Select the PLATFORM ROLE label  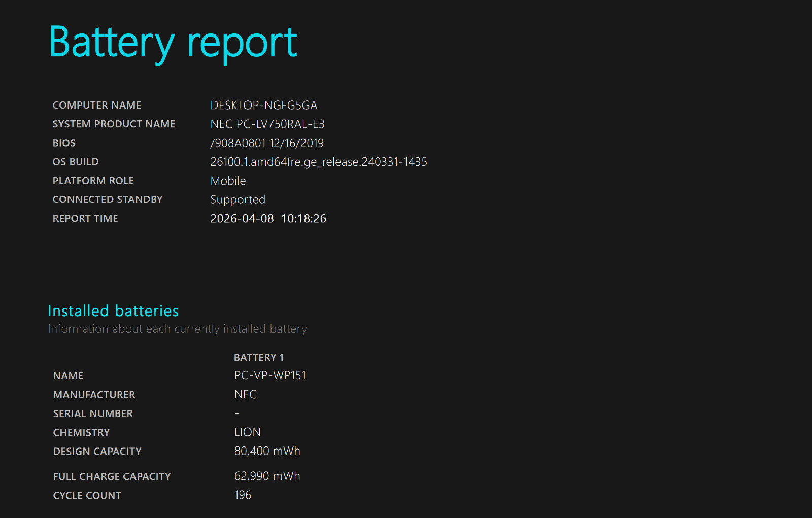point(93,180)
